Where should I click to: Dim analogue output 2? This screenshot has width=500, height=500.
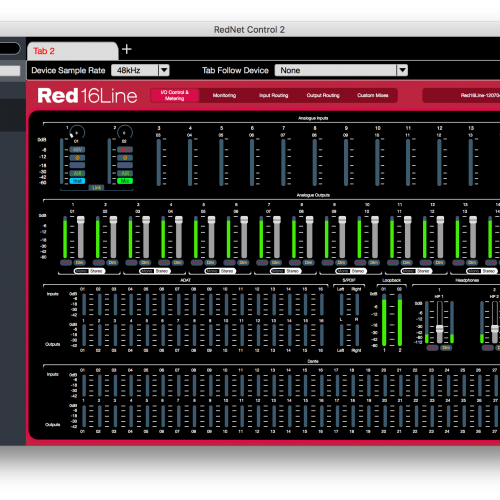(x=112, y=263)
